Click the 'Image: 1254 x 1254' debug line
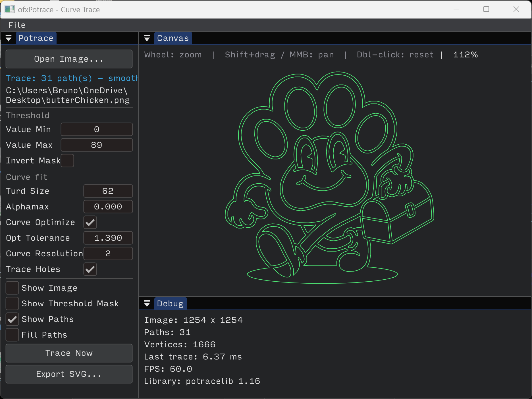 [193, 320]
